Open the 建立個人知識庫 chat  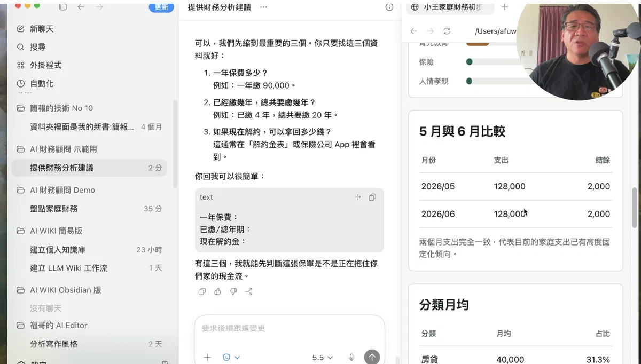(89, 249)
